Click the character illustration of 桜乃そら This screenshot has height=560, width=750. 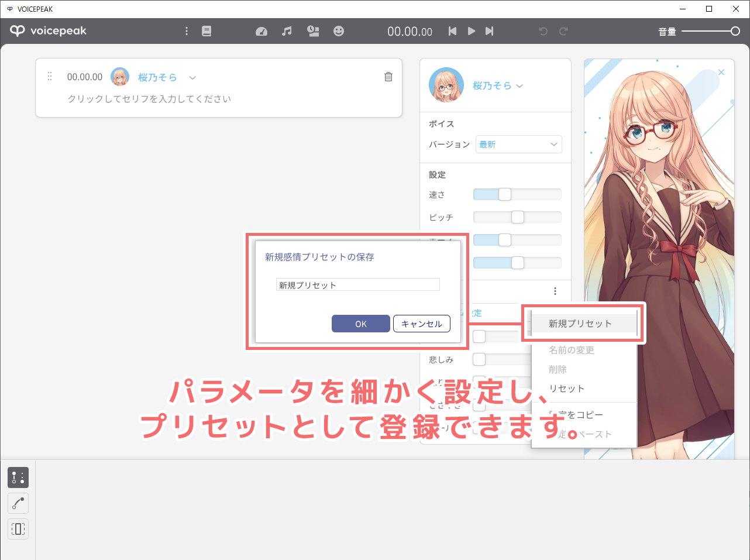coord(659,259)
